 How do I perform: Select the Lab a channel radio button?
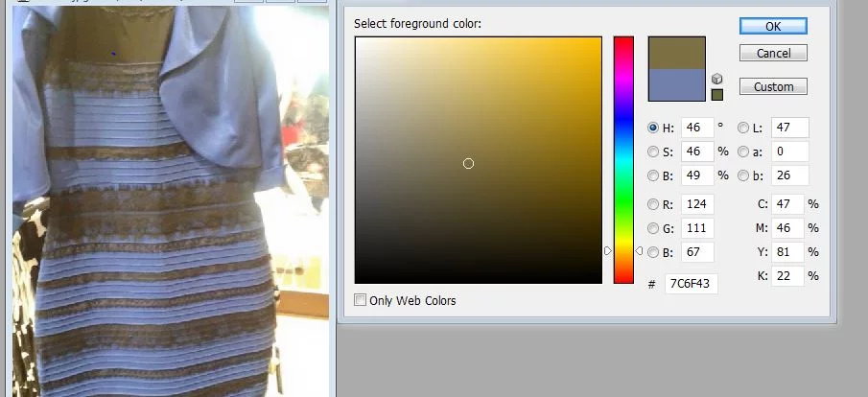coord(743,152)
